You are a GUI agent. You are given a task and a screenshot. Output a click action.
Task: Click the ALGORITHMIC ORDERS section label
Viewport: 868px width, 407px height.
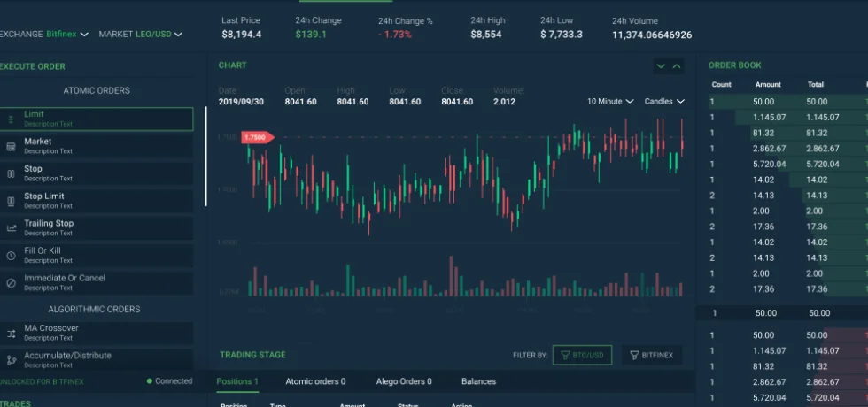point(94,309)
